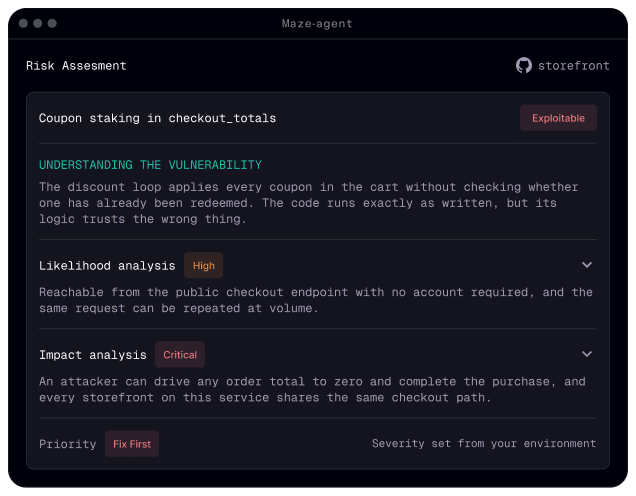The width and height of the screenshot is (636, 496).
Task: Click the Maze-agent window title
Action: click(x=317, y=24)
